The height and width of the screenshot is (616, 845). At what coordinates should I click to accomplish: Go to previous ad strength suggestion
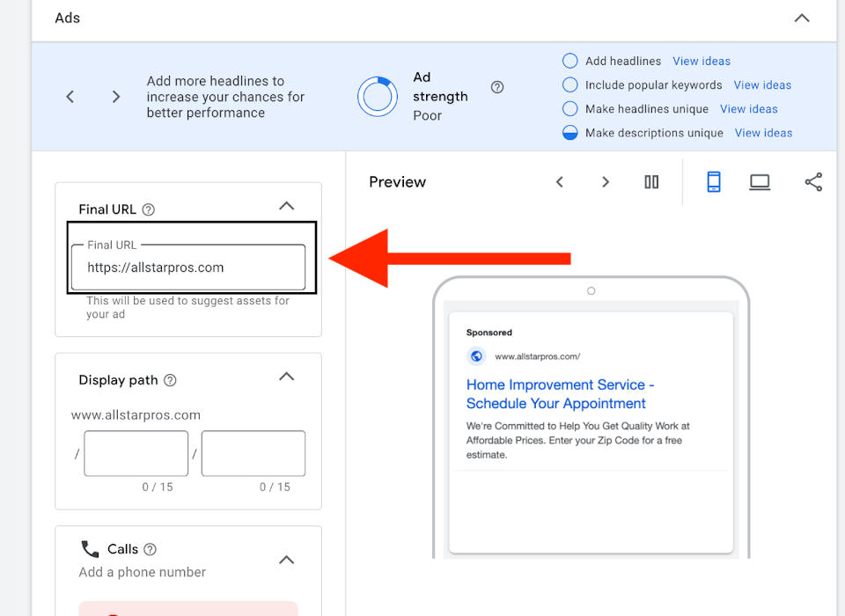[70, 97]
